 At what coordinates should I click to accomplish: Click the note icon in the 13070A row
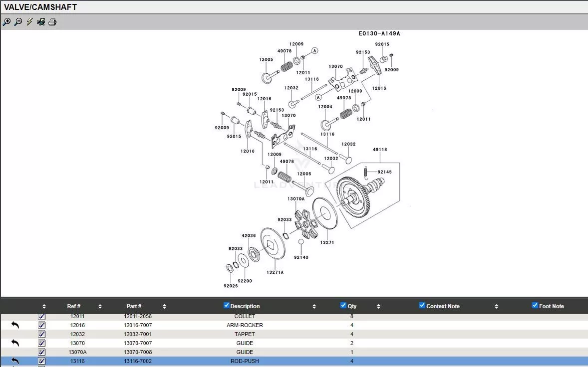point(42,352)
